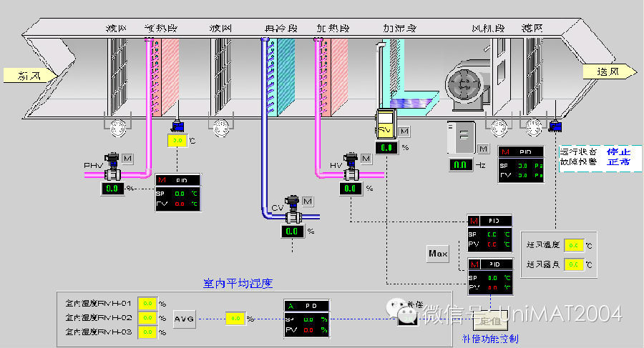Open the indoor humidity PID panel

[x=306, y=317]
